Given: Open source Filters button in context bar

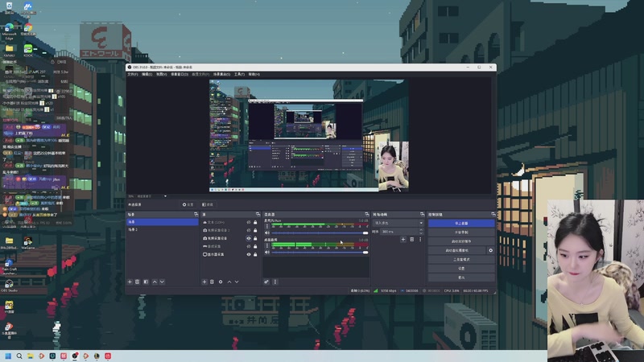Looking at the screenshot, I should 208,204.
